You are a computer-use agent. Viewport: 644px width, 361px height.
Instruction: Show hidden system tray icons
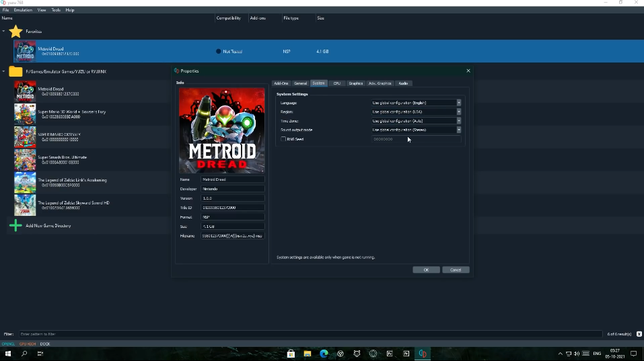click(560, 354)
